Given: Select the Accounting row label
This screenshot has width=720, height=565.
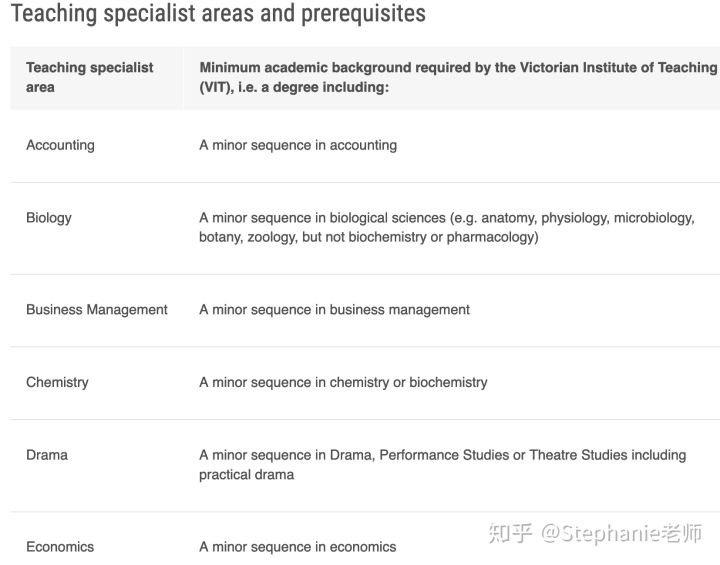Looking at the screenshot, I should (x=61, y=145).
